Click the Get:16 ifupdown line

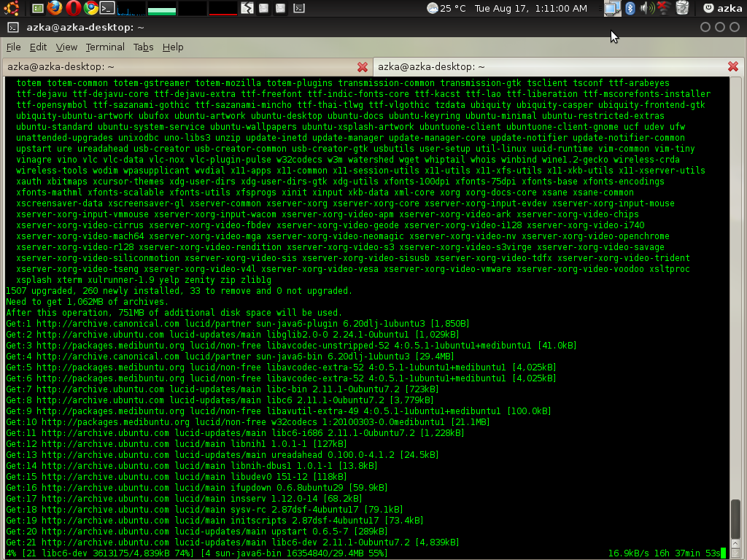point(197,488)
